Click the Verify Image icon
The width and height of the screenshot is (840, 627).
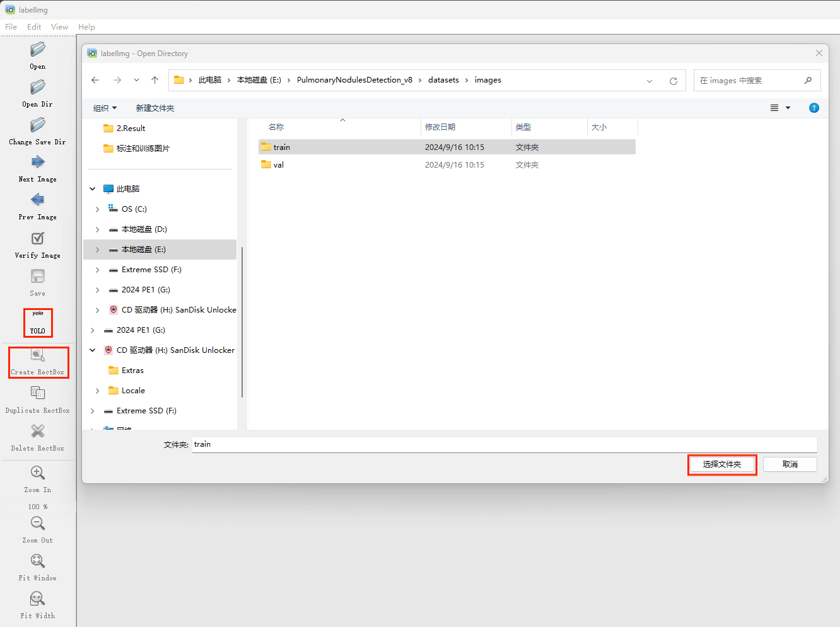pyautogui.click(x=38, y=238)
